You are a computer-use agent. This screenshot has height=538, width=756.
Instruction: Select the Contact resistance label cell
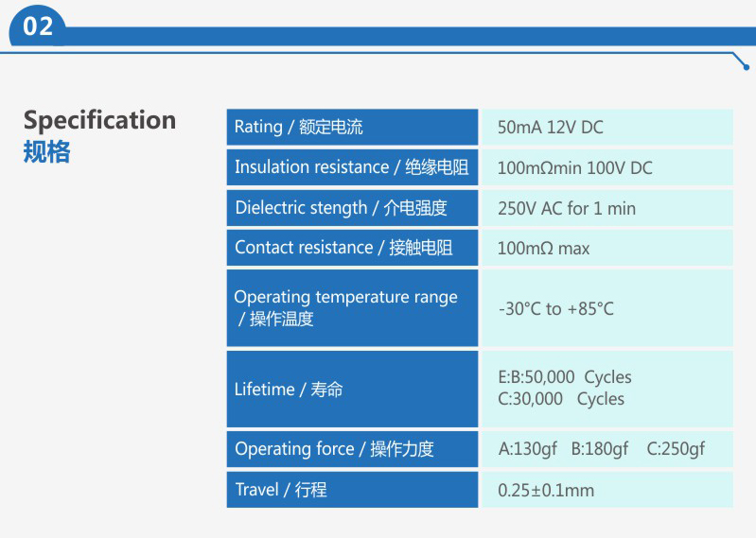[352, 248]
